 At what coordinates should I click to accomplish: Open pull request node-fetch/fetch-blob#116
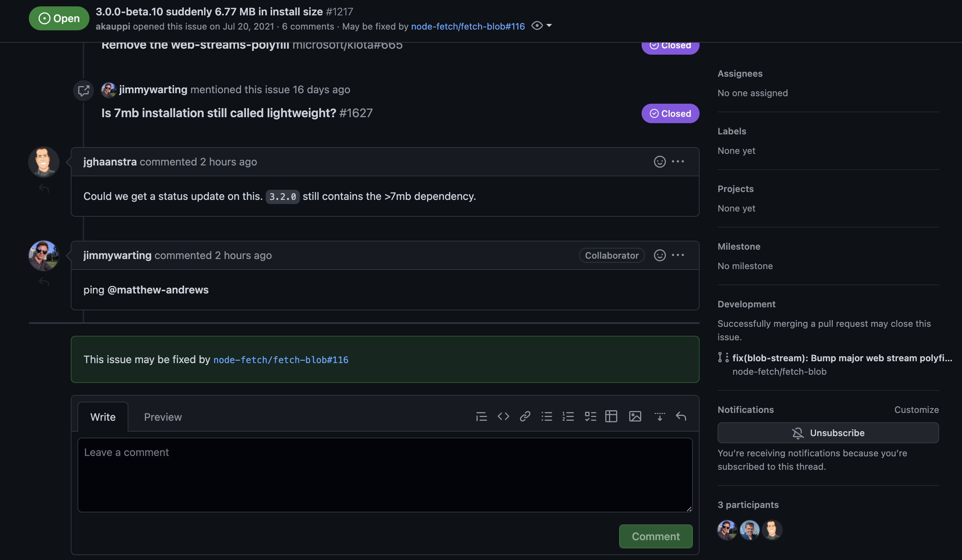(x=281, y=359)
